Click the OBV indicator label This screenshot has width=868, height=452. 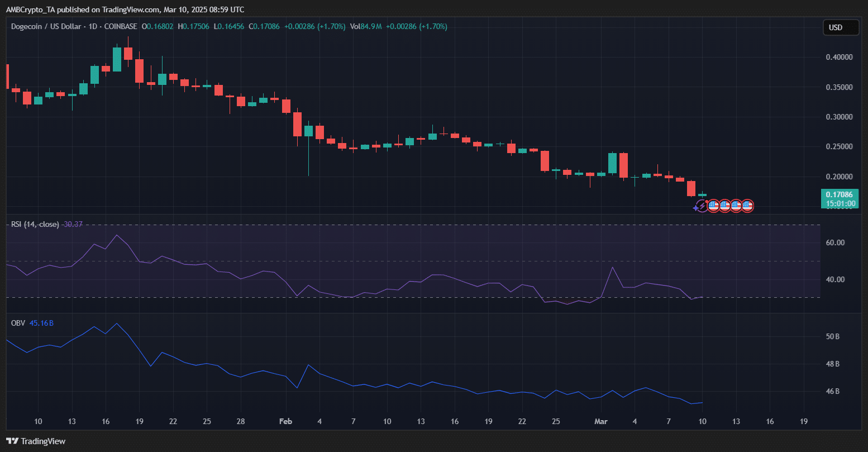coord(18,323)
